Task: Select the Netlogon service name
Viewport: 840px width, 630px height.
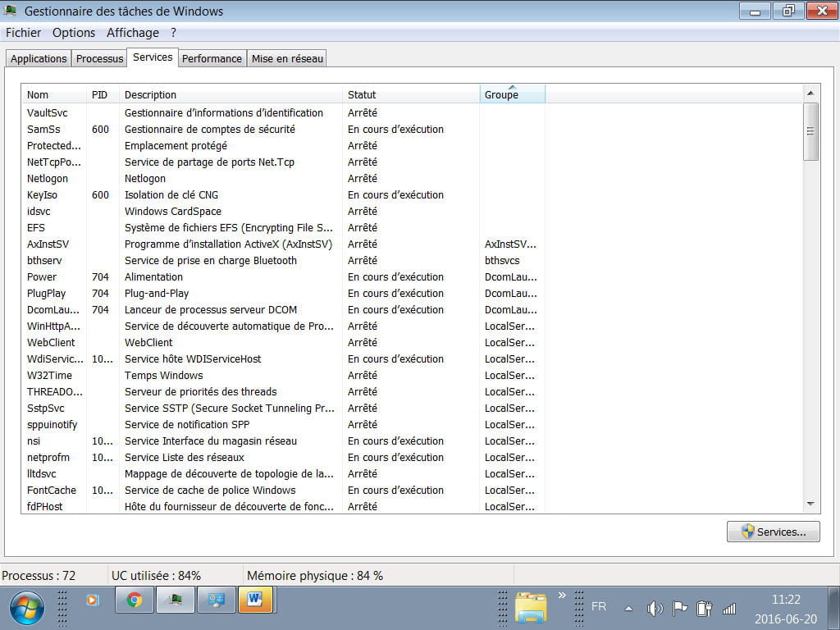Action: click(x=47, y=178)
